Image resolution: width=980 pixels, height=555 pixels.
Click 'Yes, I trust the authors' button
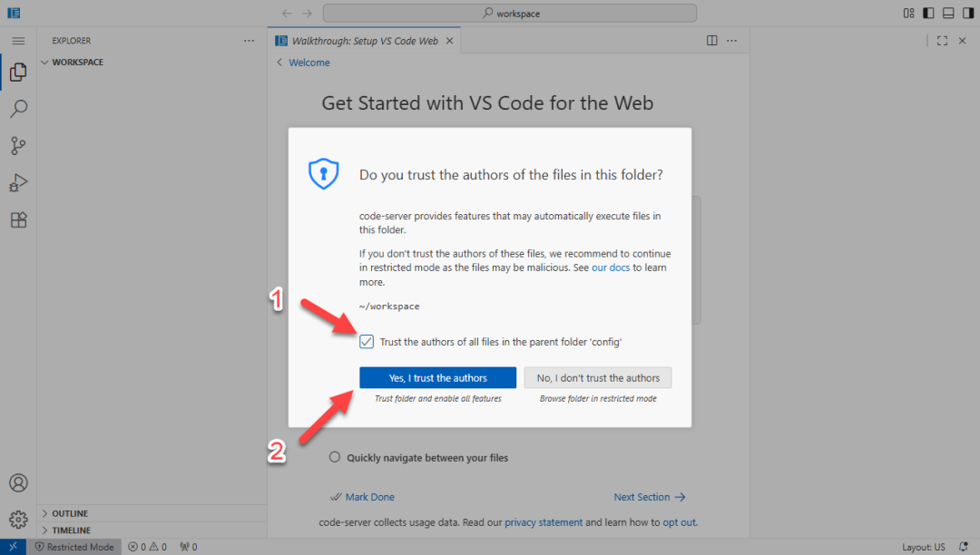(437, 378)
